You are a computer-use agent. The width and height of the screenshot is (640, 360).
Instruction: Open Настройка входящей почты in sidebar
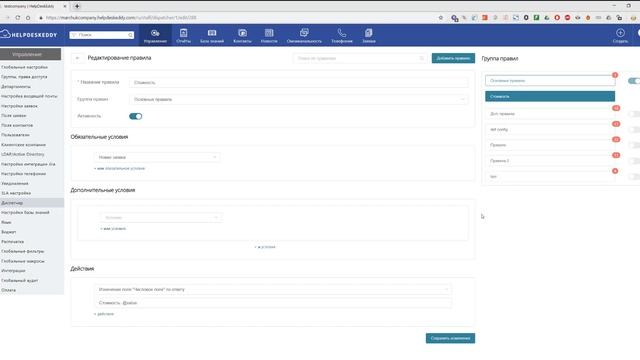[x=29, y=96]
